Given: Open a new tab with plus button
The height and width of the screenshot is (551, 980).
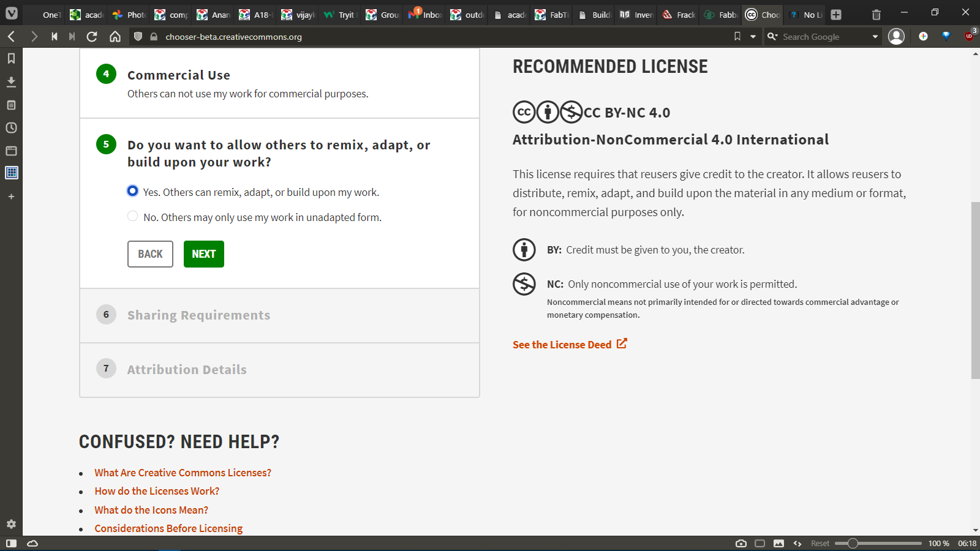Looking at the screenshot, I should point(836,15).
